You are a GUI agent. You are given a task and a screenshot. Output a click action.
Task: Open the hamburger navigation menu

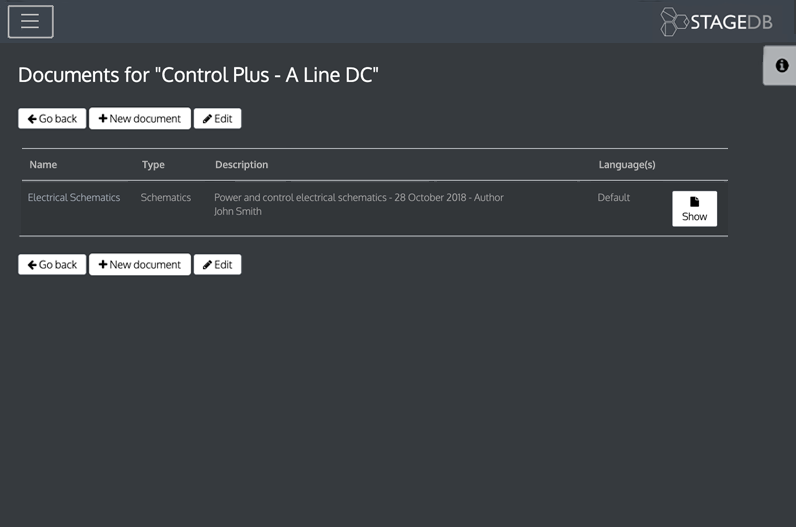point(30,21)
